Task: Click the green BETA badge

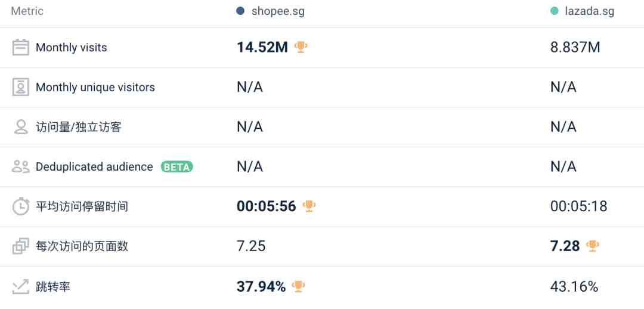Action: 177,167
